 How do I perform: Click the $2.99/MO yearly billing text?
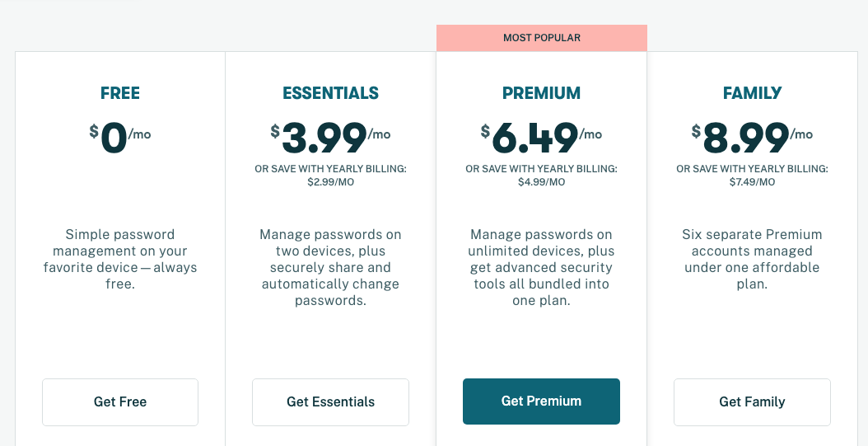click(330, 182)
